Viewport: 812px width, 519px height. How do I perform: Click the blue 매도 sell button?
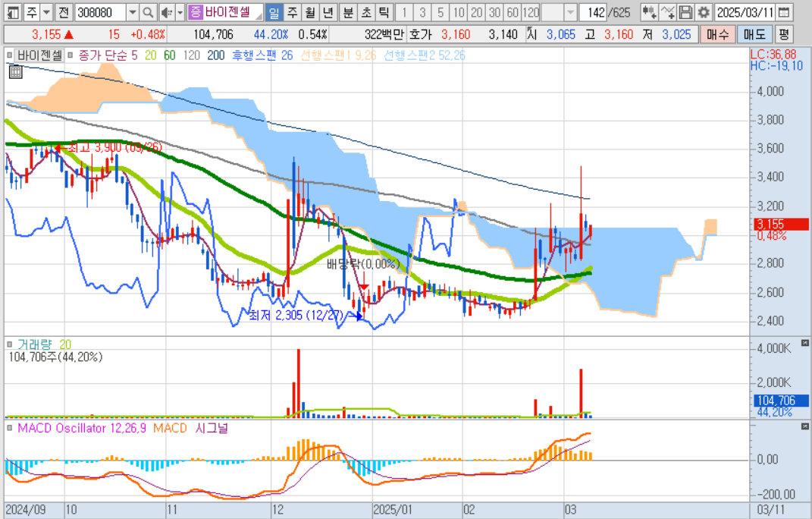pyautogui.click(x=754, y=35)
